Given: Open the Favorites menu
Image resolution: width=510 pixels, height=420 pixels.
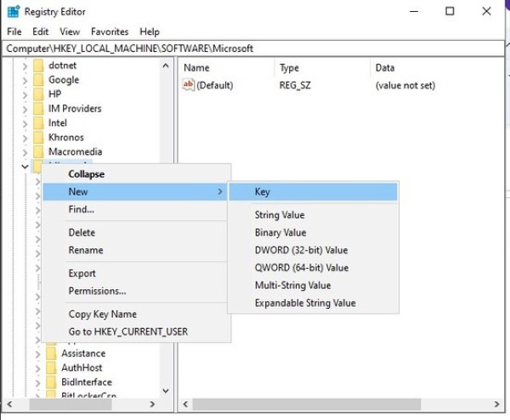Looking at the screenshot, I should point(110,31).
